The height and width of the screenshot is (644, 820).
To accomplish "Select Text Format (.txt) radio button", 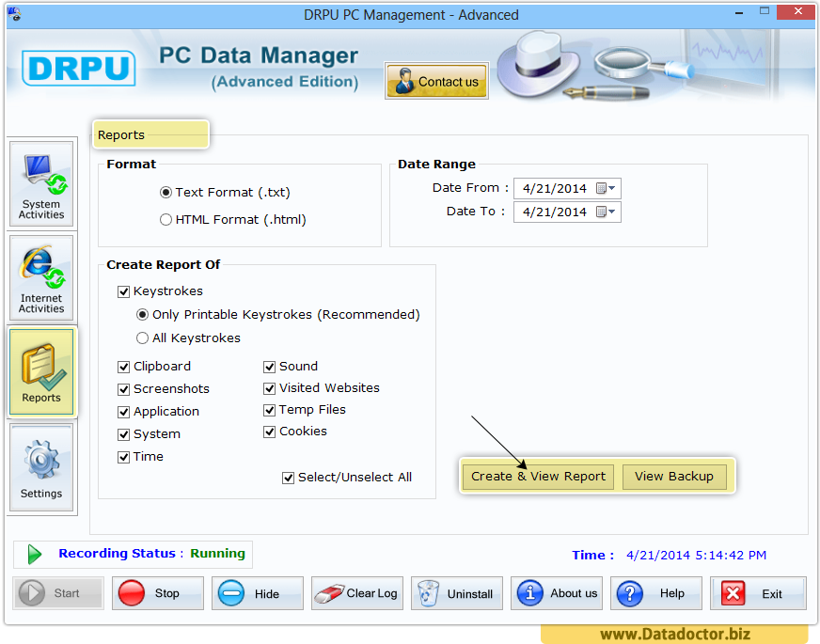I will pyautogui.click(x=166, y=193).
